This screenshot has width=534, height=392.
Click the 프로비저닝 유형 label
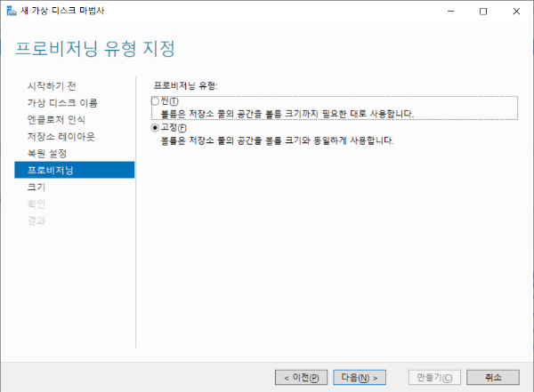(186, 85)
